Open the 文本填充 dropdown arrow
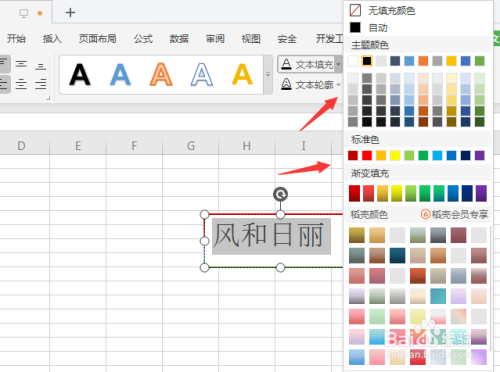The image size is (500, 372). click(338, 64)
